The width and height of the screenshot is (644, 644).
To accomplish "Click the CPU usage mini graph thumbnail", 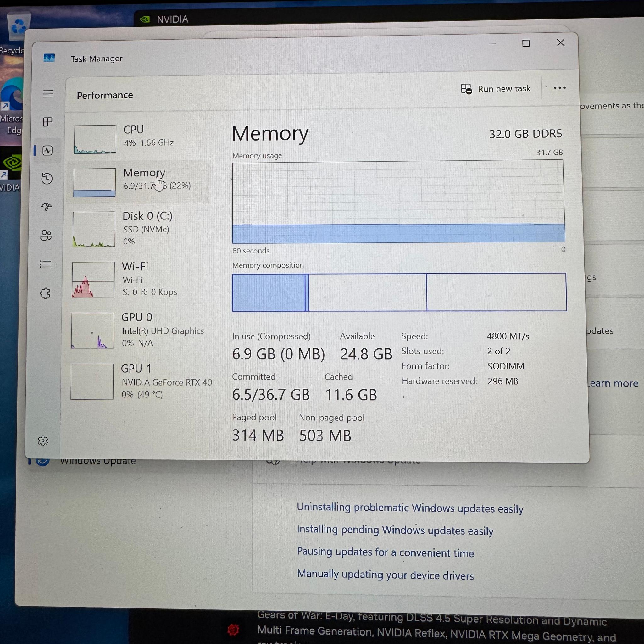I will [95, 139].
